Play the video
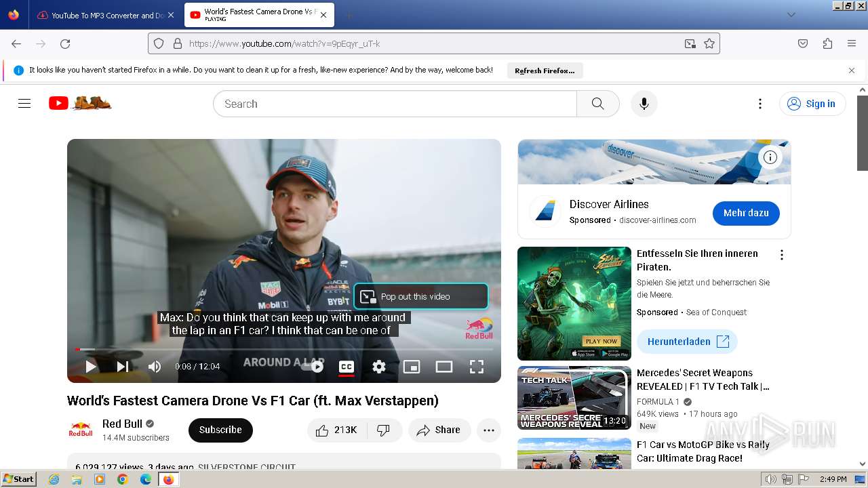 pos(91,367)
